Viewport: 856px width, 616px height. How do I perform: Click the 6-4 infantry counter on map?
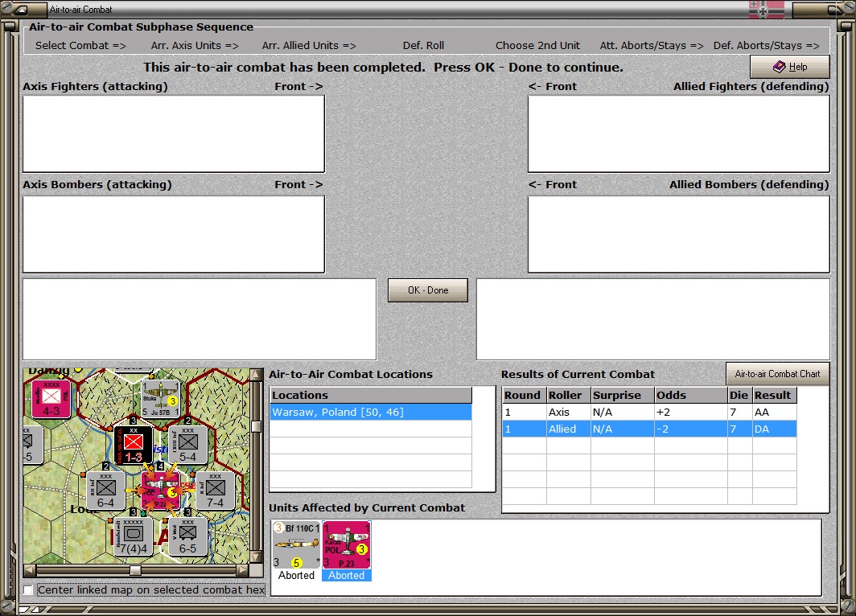(106, 491)
